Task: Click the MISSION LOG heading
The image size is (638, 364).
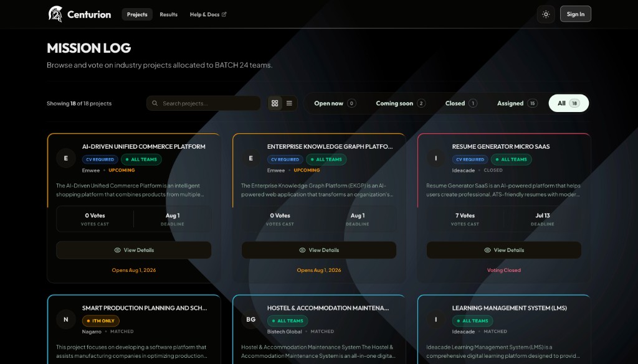Action: 88,48
